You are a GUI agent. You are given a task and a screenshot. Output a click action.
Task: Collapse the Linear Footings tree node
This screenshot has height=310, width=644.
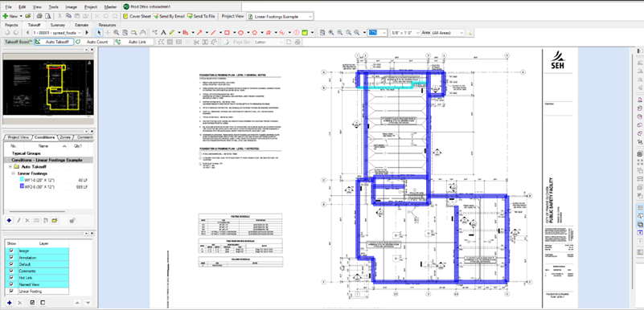14,173
